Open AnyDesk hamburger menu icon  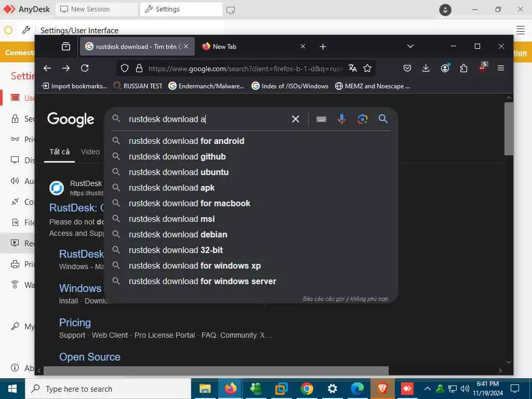[x=521, y=30]
